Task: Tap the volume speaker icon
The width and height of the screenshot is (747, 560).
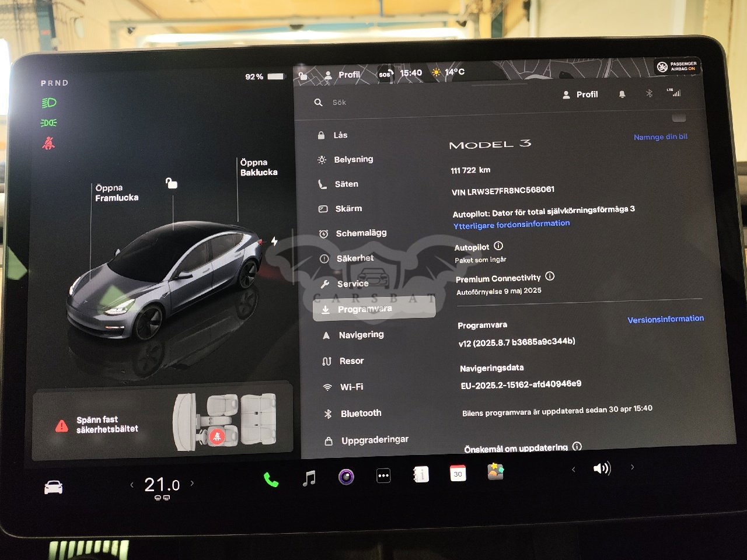Action: (x=601, y=468)
